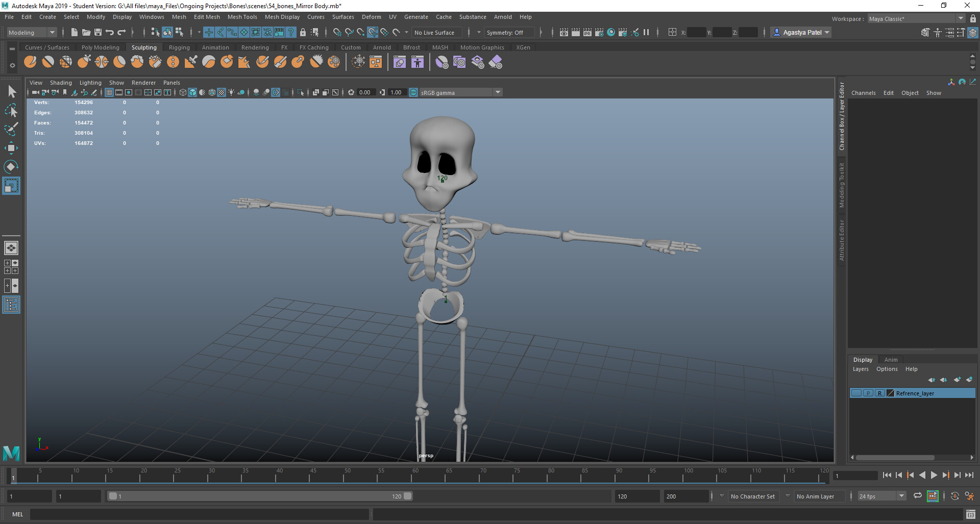This screenshot has width=980, height=524.
Task: Select the Move tool in the toolbox
Action: tap(11, 148)
